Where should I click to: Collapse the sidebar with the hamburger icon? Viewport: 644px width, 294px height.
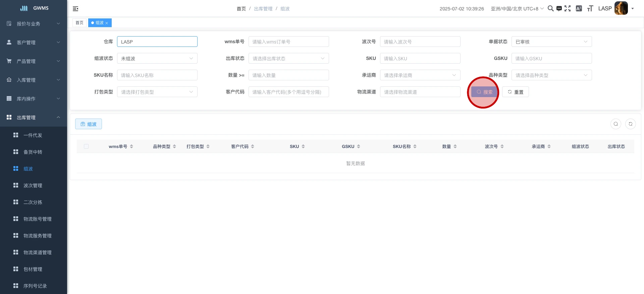coord(75,9)
